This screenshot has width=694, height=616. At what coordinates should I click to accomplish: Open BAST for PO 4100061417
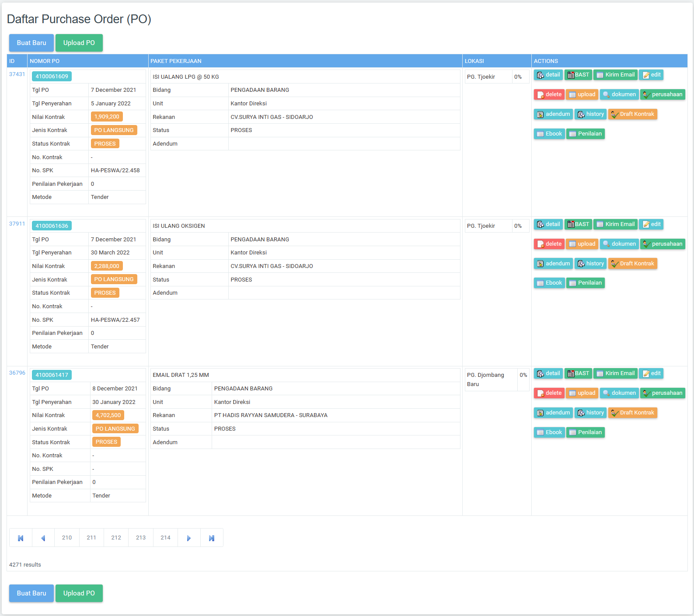coord(578,373)
